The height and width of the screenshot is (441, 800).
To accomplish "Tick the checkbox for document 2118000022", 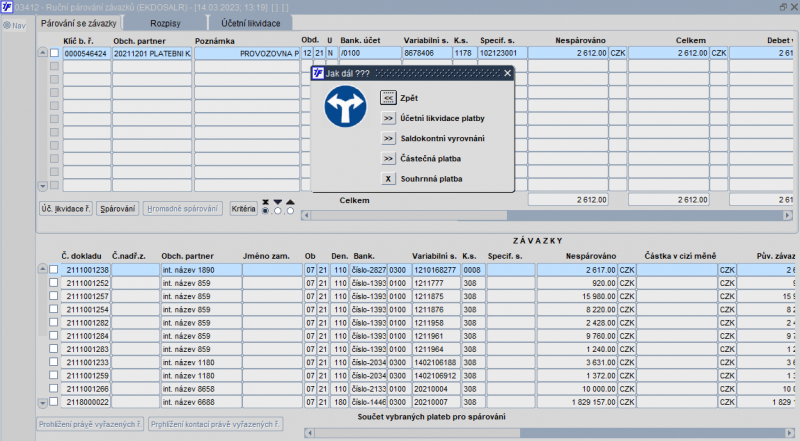I will point(54,400).
